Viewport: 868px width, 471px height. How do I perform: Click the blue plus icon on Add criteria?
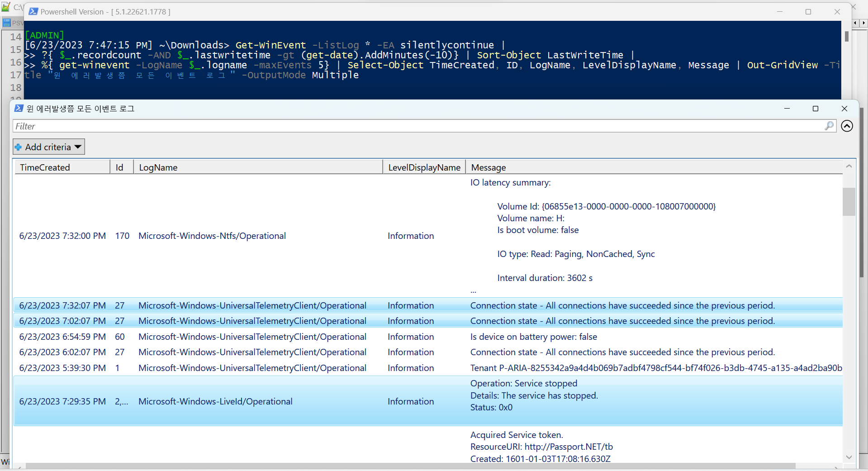(19, 147)
